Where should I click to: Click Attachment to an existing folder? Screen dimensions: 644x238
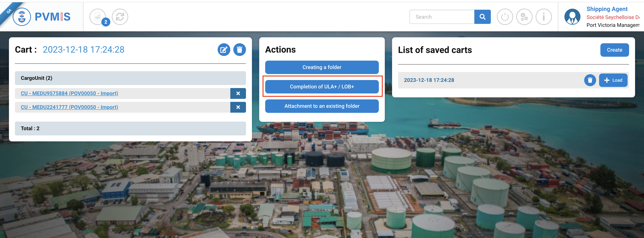(322, 106)
